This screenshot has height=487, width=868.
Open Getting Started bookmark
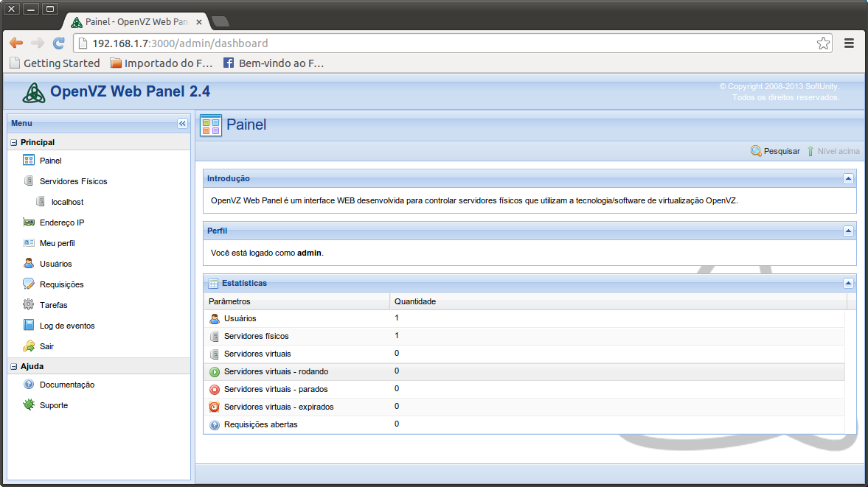55,63
